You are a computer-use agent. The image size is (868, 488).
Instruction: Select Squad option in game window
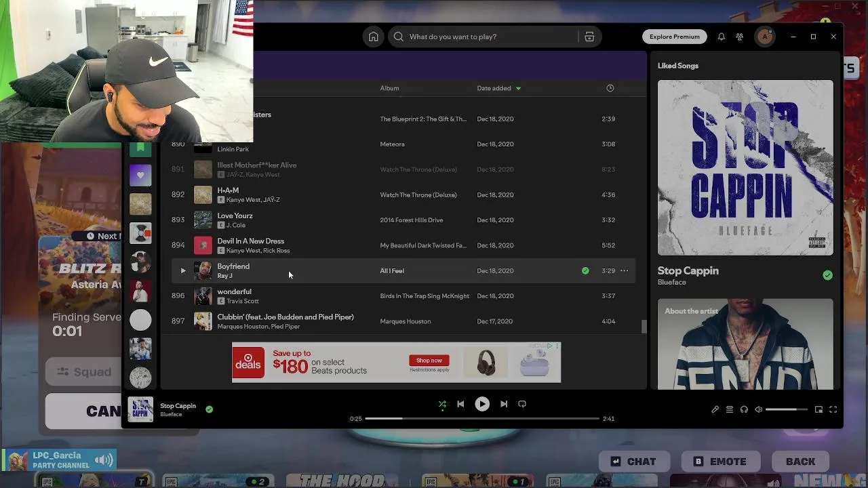click(x=83, y=372)
